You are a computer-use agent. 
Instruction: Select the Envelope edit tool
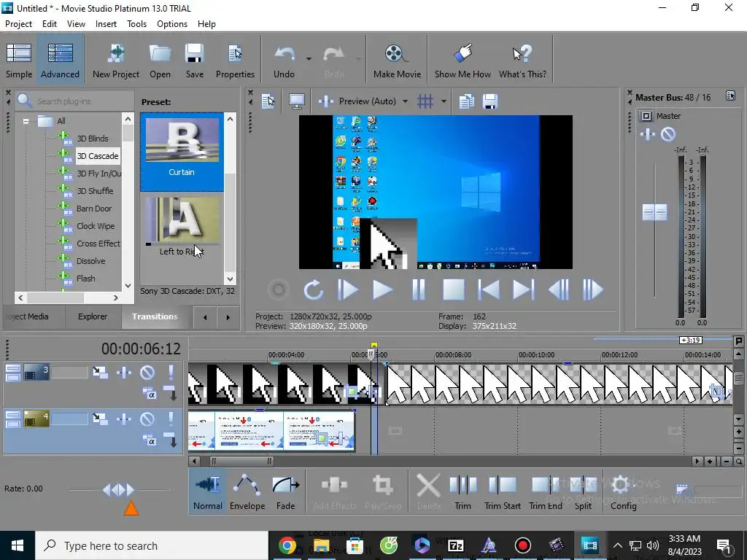(247, 491)
